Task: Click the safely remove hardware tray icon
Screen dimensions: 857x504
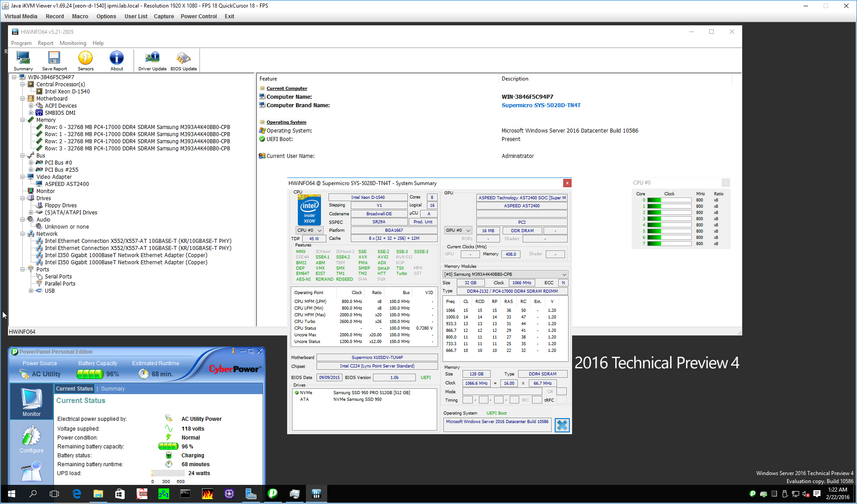Action: 785,494
